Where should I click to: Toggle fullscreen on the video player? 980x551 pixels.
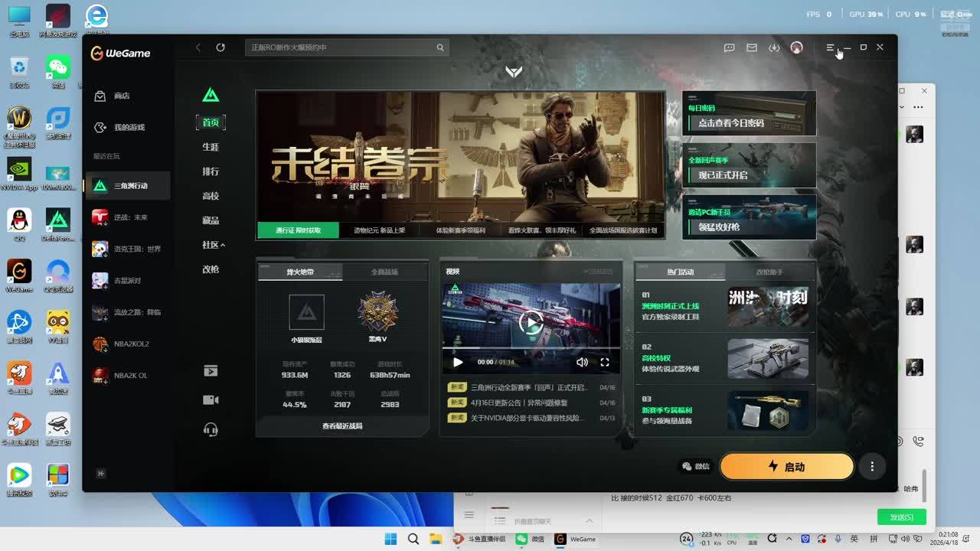click(605, 362)
